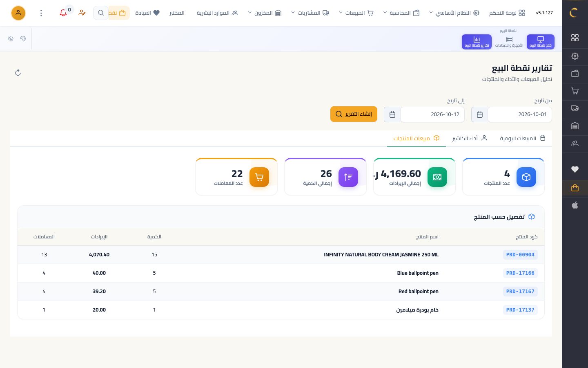Expand the المحاسبة menu
588x368 pixels.
click(401, 13)
